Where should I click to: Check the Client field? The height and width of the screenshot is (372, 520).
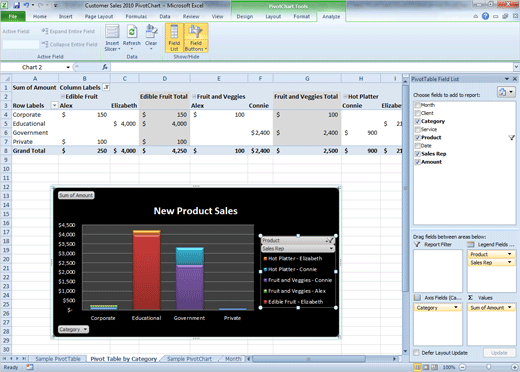tap(417, 113)
